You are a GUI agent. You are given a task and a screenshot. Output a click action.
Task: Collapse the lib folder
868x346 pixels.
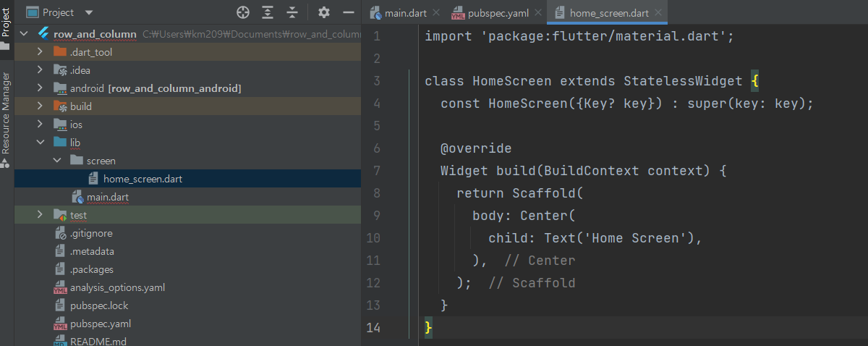[x=41, y=143]
